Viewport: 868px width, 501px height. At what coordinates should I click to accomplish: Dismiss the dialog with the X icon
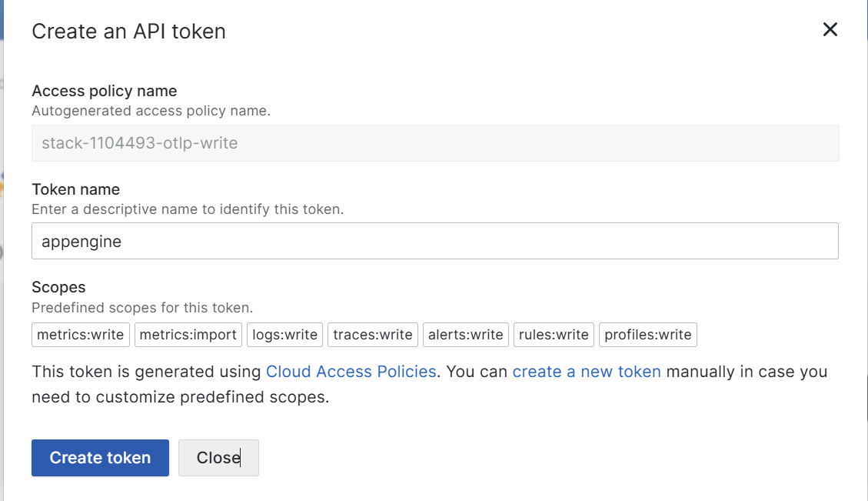click(830, 29)
